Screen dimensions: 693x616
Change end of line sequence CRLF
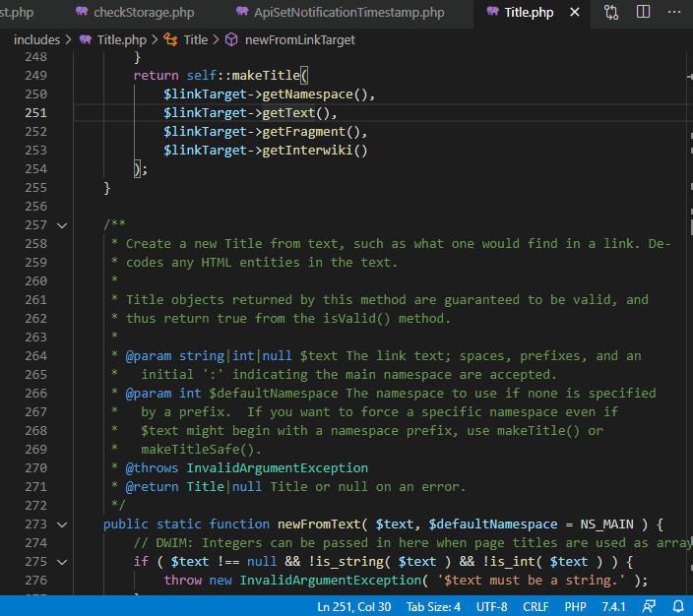point(535,607)
